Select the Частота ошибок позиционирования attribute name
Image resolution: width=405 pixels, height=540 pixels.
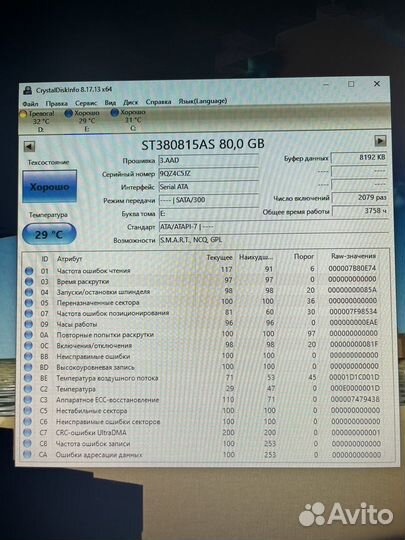(113, 313)
